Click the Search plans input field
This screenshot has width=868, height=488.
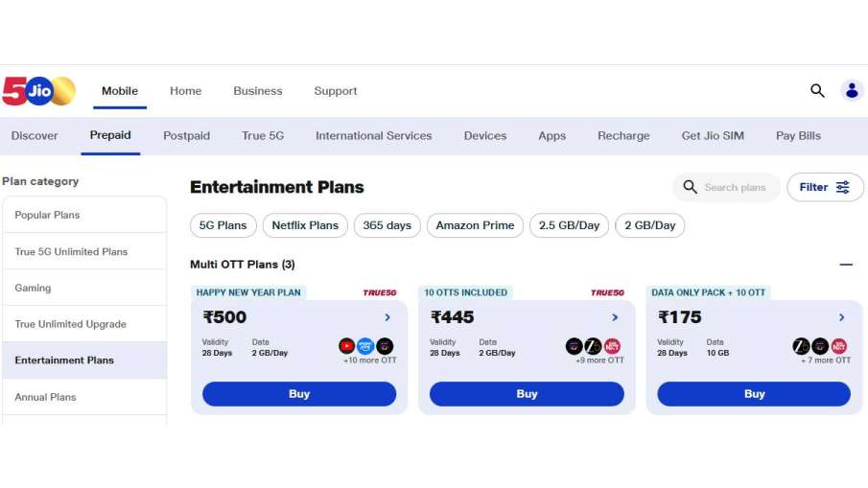pyautogui.click(x=735, y=188)
